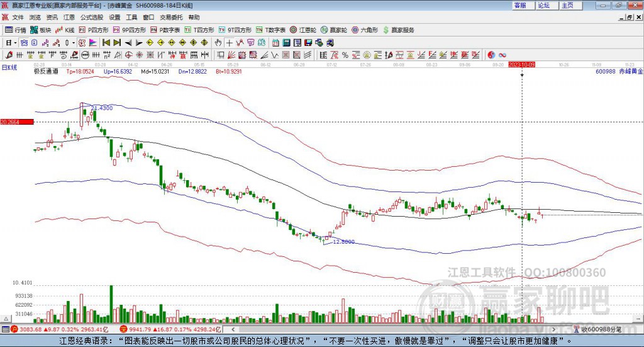Open the 江恩轮 Gann wheel
This screenshot has width=644, height=347.
point(303,30)
